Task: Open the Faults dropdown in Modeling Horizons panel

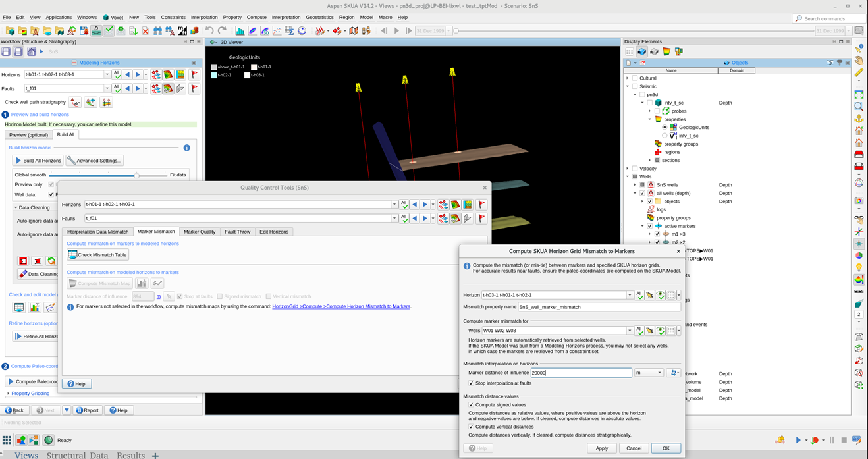Action: pos(107,88)
